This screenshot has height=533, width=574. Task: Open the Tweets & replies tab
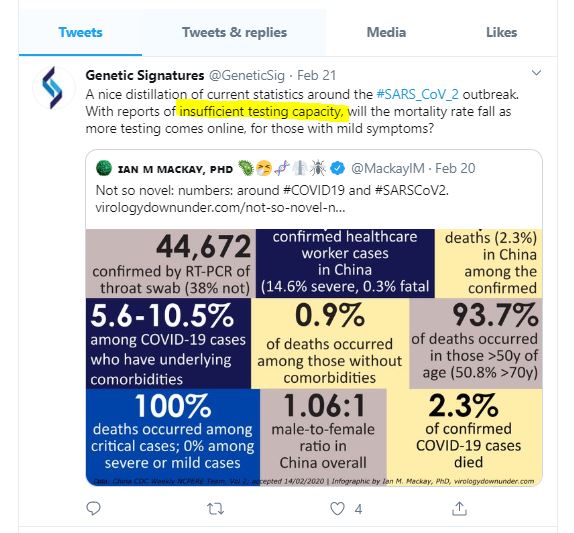[x=234, y=33]
